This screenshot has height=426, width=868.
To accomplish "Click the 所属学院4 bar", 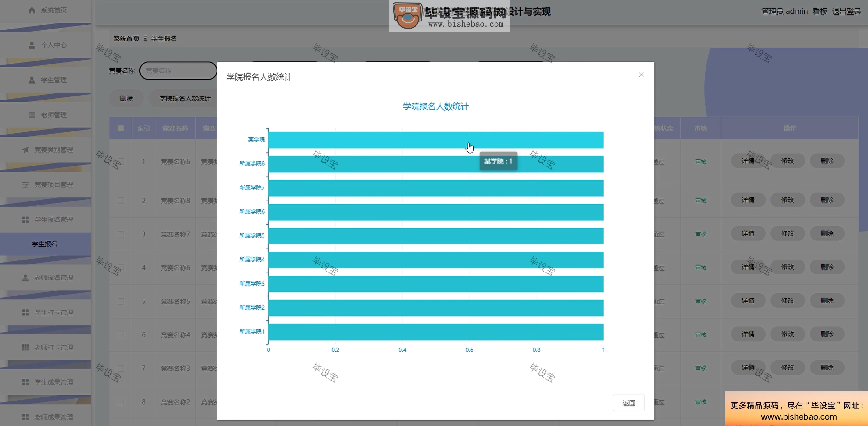I will click(436, 260).
